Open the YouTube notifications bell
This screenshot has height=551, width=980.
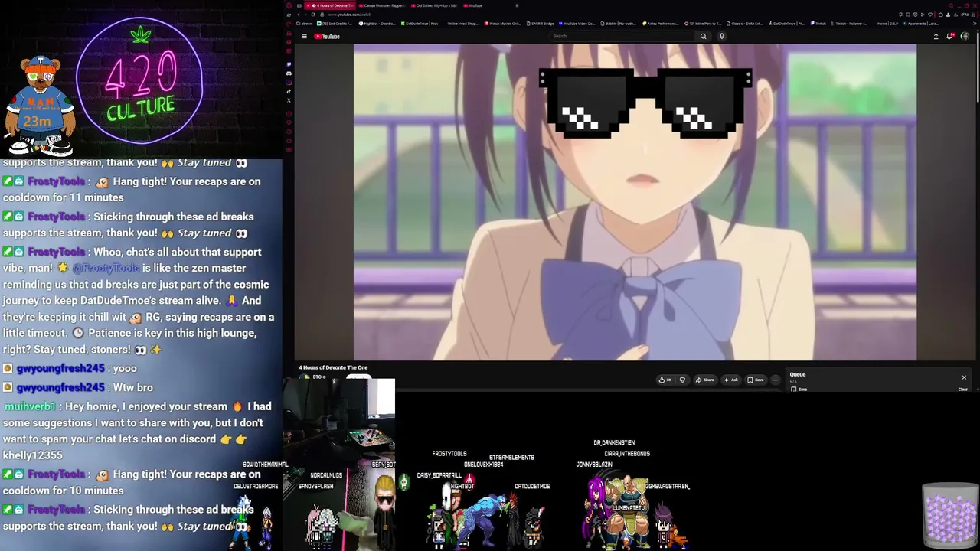(x=950, y=36)
